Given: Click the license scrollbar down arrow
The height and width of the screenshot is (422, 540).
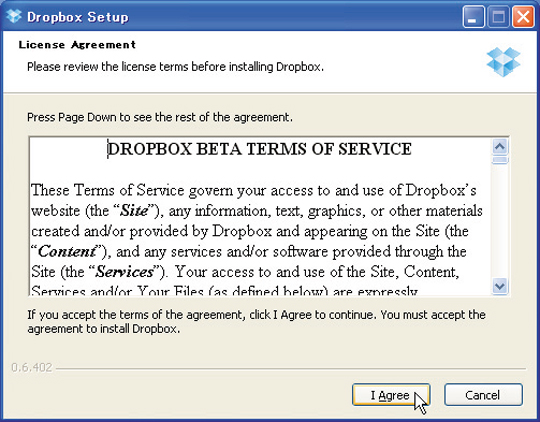Looking at the screenshot, I should pos(500,286).
